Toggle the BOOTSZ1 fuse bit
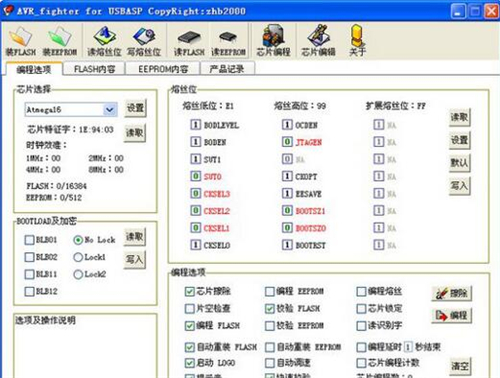The height and width of the screenshot is (378, 500). point(287,211)
